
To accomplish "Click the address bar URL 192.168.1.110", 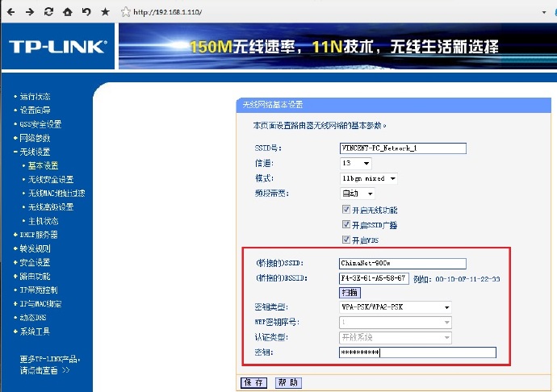I will (x=168, y=12).
